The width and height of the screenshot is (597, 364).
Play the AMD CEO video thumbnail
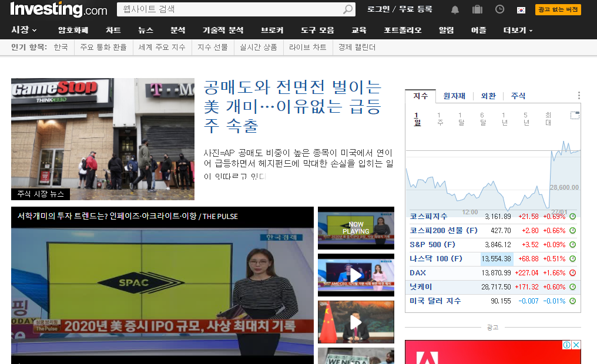click(x=356, y=275)
